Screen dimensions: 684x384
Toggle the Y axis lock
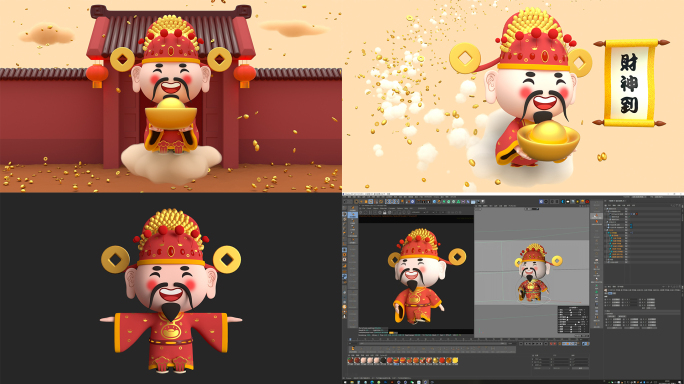click(392, 202)
